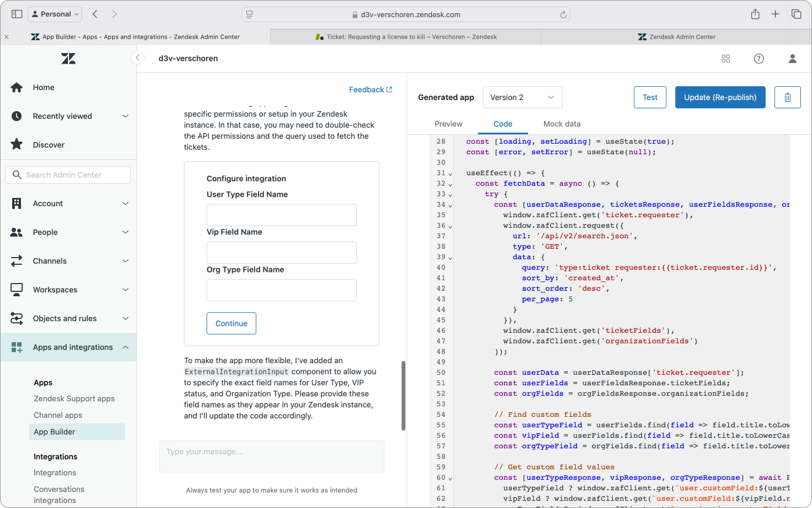Click Update (Re-publish) button
Image resolution: width=812 pixels, height=508 pixels.
(720, 97)
